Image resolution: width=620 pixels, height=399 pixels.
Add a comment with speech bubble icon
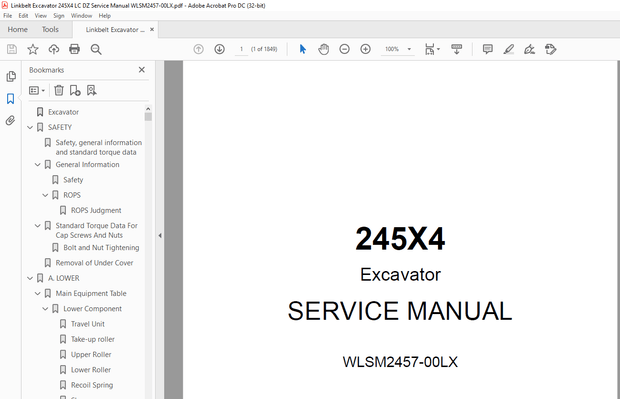[488, 49]
